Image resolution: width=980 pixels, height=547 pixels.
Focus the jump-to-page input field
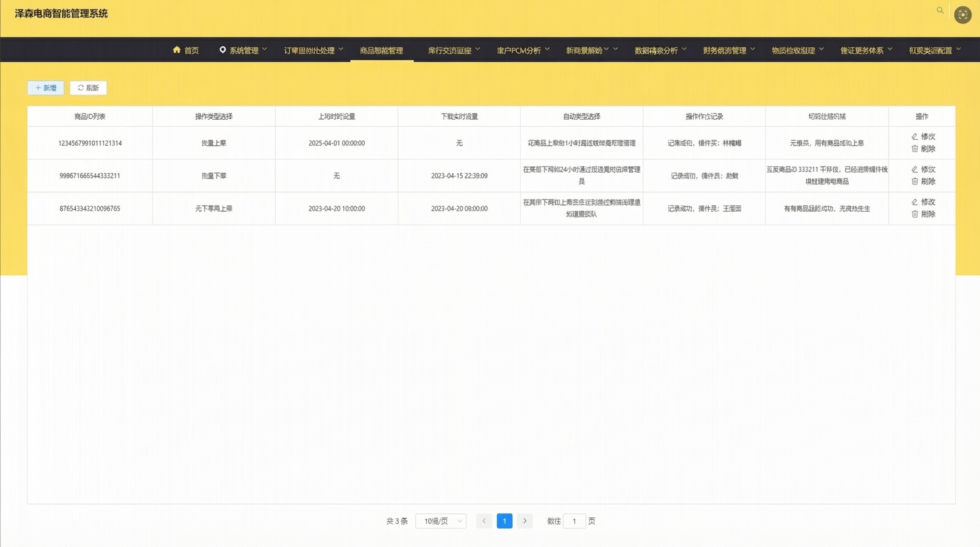[574, 521]
